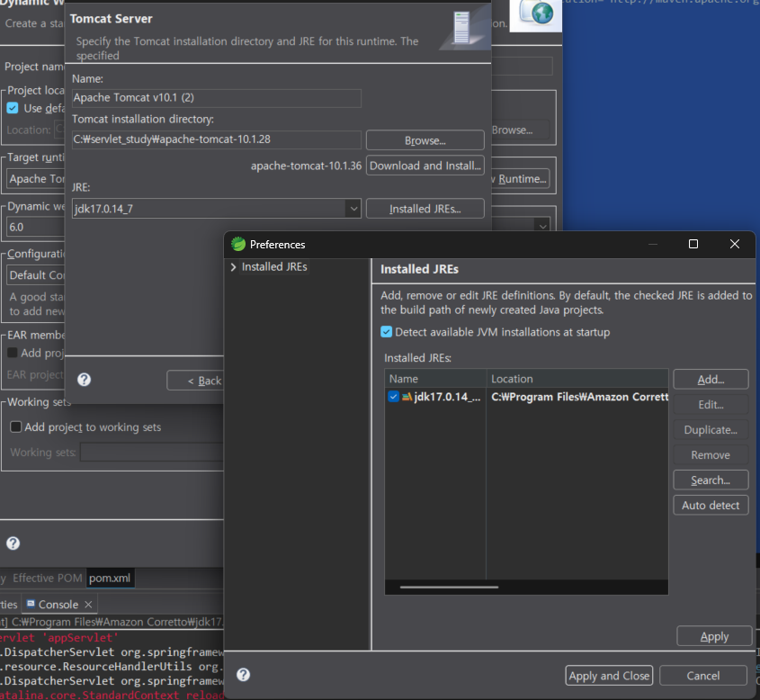Viewport: 760px width, 700px height.
Task: Select Installed JREs in preferences tree
Action: [x=274, y=267]
